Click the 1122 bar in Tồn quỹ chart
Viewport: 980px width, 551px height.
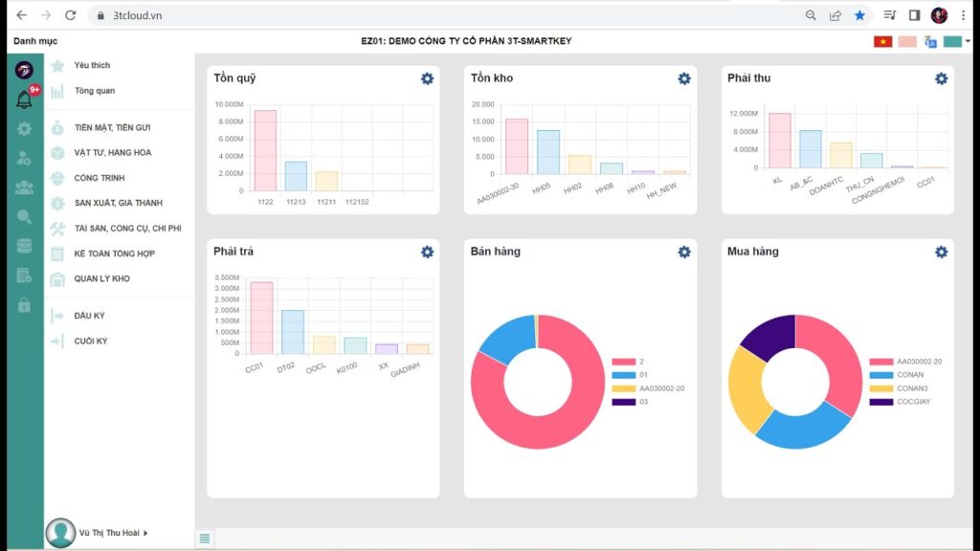tap(265, 150)
